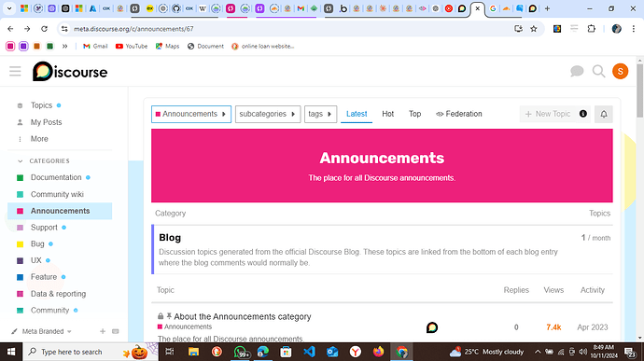644x361 pixels.
Task: Show hidden bookmarks chevron
Action: click(65, 47)
